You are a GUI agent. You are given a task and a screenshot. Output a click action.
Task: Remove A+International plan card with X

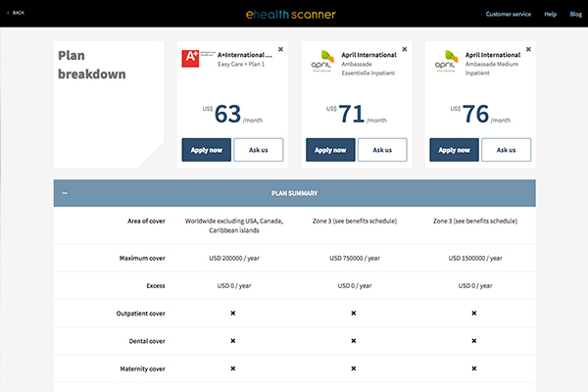click(280, 49)
